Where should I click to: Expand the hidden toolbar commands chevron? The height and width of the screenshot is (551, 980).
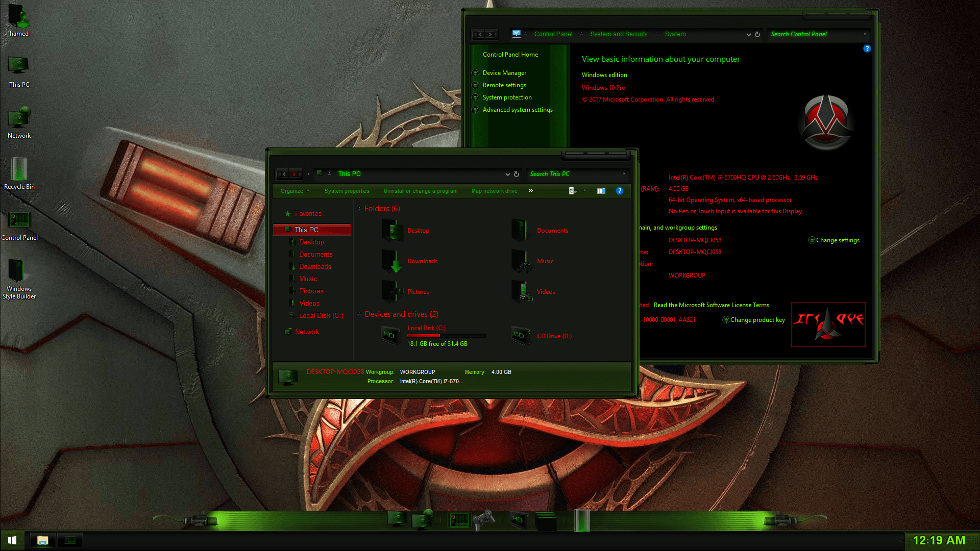coord(530,191)
